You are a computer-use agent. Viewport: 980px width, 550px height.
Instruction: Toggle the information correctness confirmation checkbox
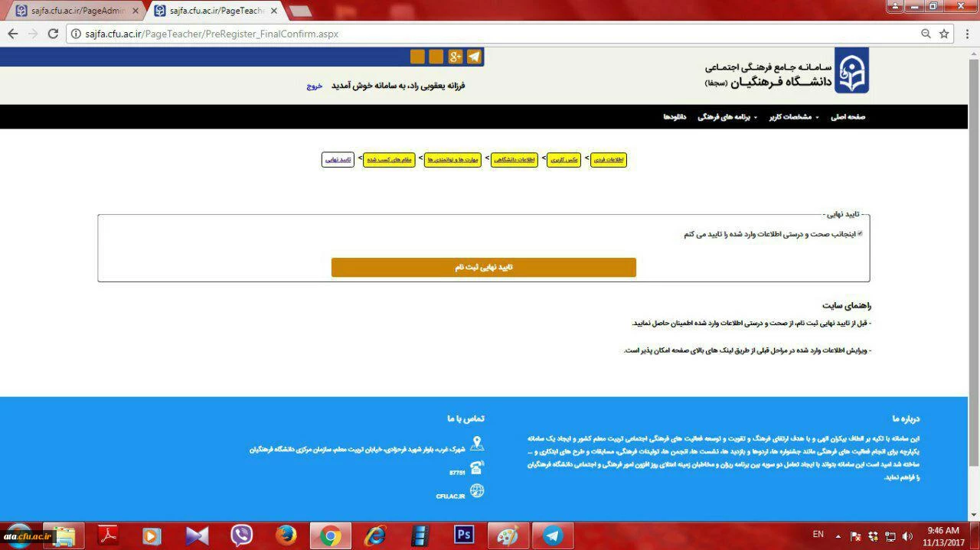click(x=860, y=234)
